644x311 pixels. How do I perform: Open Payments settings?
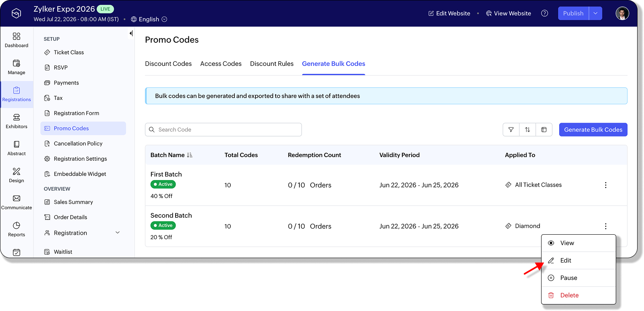tap(83, 83)
